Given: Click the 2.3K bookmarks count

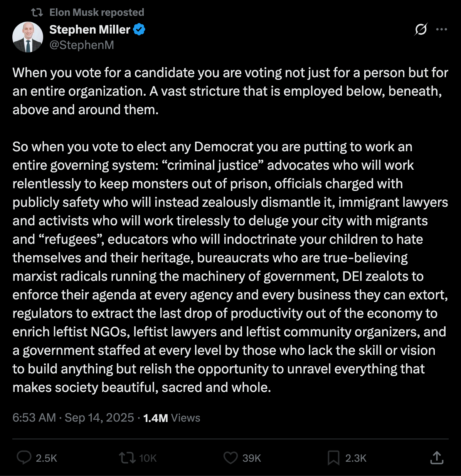Looking at the screenshot, I should pos(355,458).
